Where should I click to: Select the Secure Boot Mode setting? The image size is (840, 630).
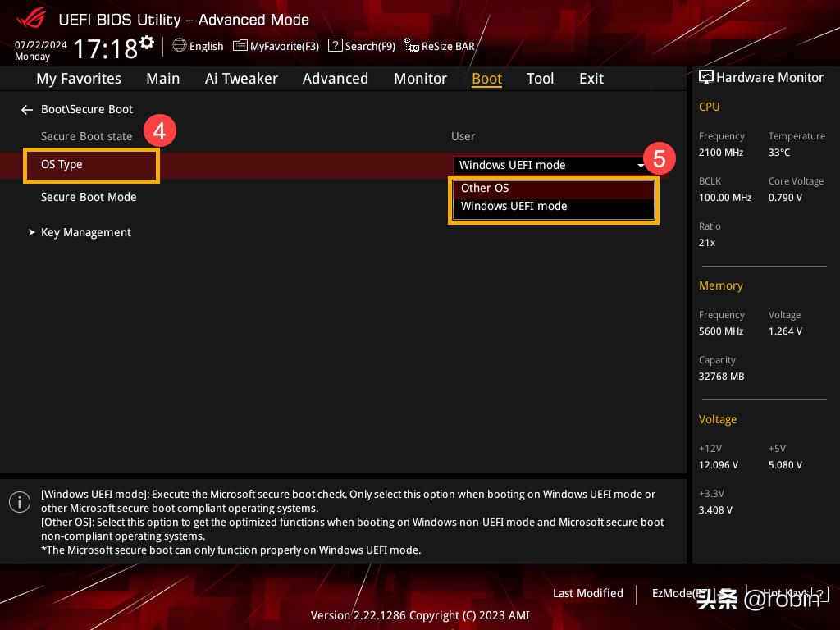click(89, 197)
